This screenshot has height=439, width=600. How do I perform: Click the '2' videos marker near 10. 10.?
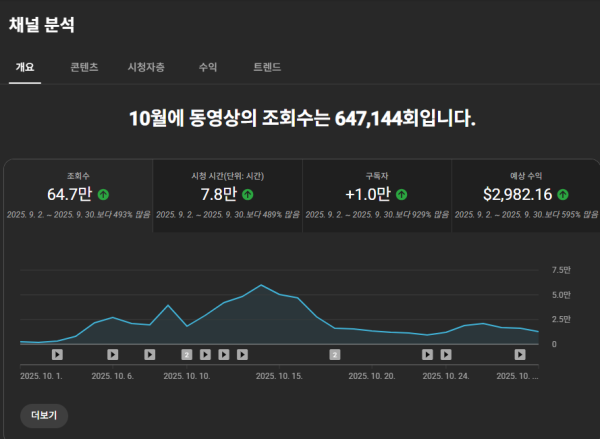coord(186,354)
